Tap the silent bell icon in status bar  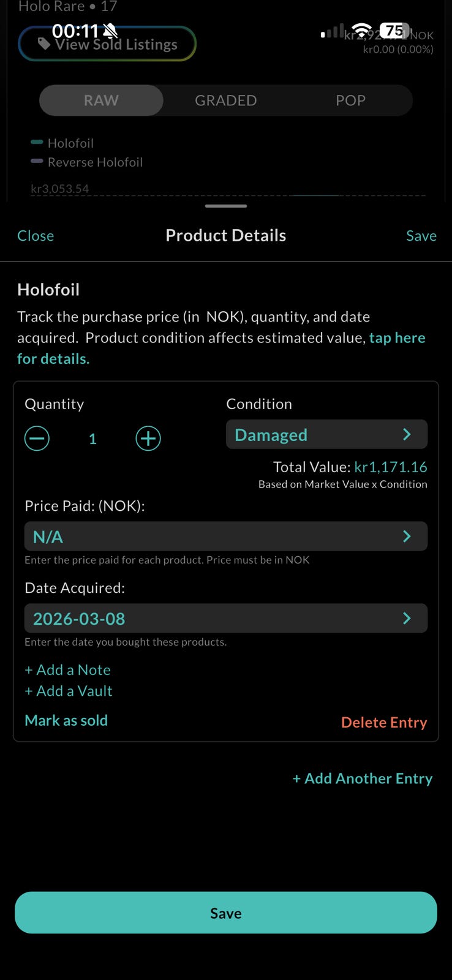pyautogui.click(x=110, y=31)
